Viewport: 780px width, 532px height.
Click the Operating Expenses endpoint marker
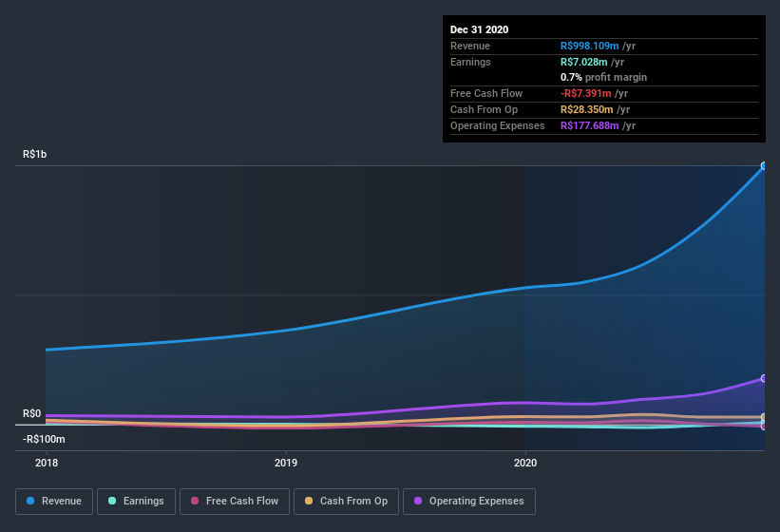764,379
